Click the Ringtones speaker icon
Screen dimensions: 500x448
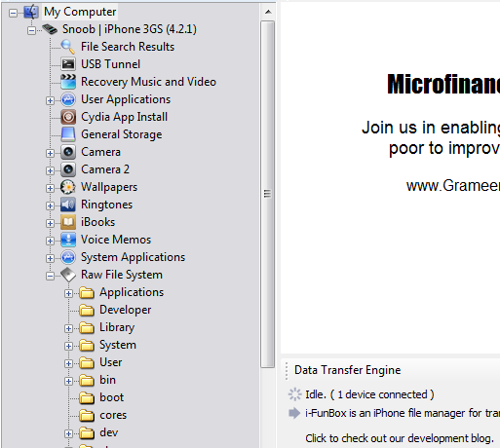pos(68,205)
